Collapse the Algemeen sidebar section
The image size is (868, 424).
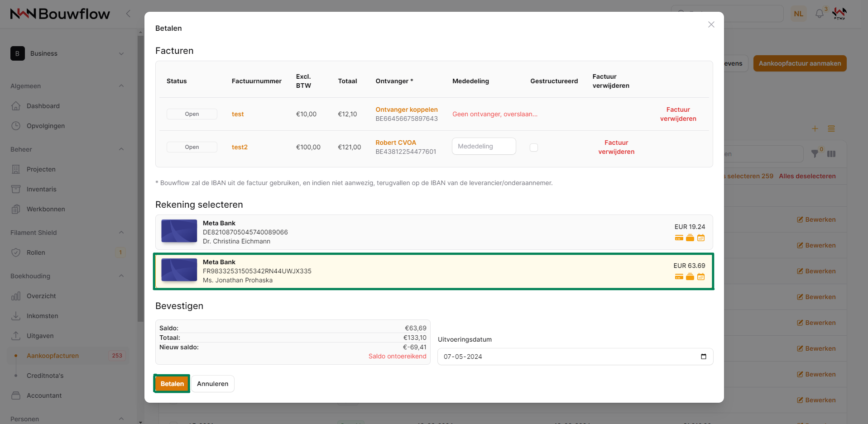tap(121, 86)
